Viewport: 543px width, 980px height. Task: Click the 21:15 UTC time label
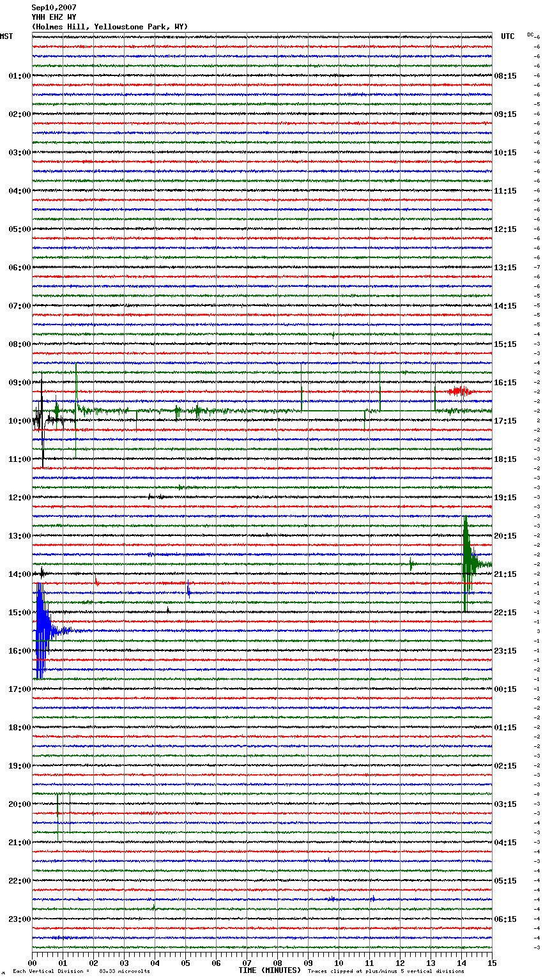(x=505, y=574)
